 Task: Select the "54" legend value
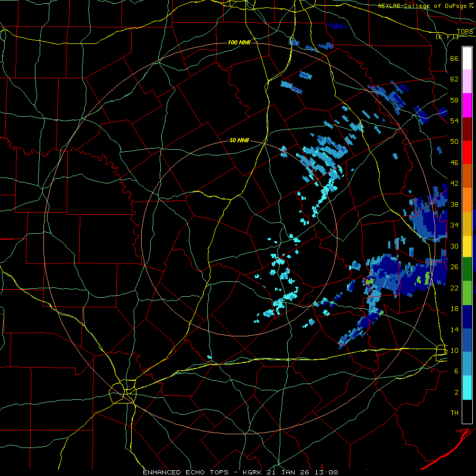coord(454,121)
